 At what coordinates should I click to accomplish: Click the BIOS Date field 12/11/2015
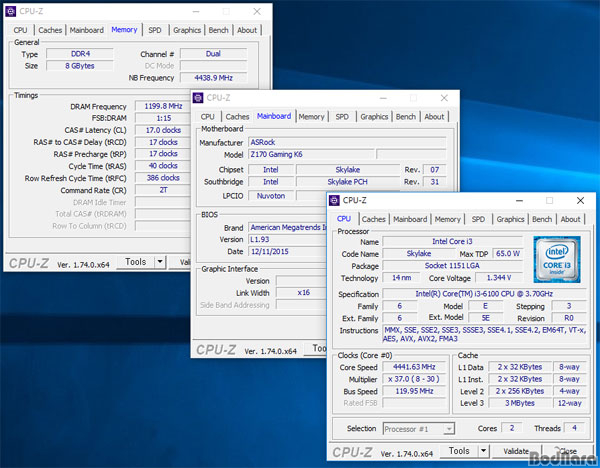click(287, 251)
